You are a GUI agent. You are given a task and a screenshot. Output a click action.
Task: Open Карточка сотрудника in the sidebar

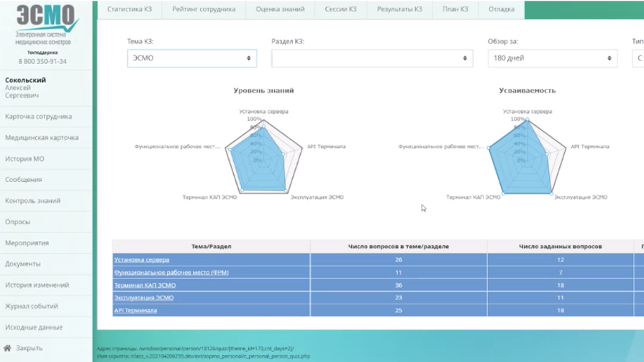[x=38, y=117]
